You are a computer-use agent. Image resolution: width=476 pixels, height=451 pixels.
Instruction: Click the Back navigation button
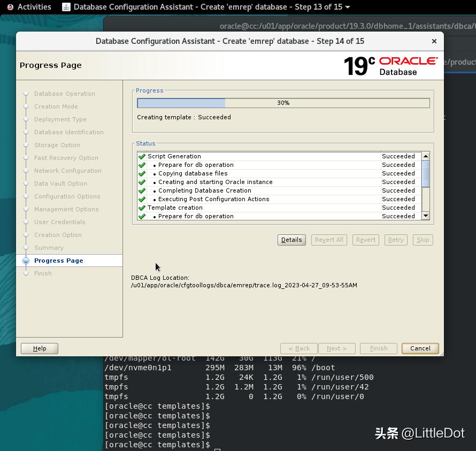coord(299,348)
